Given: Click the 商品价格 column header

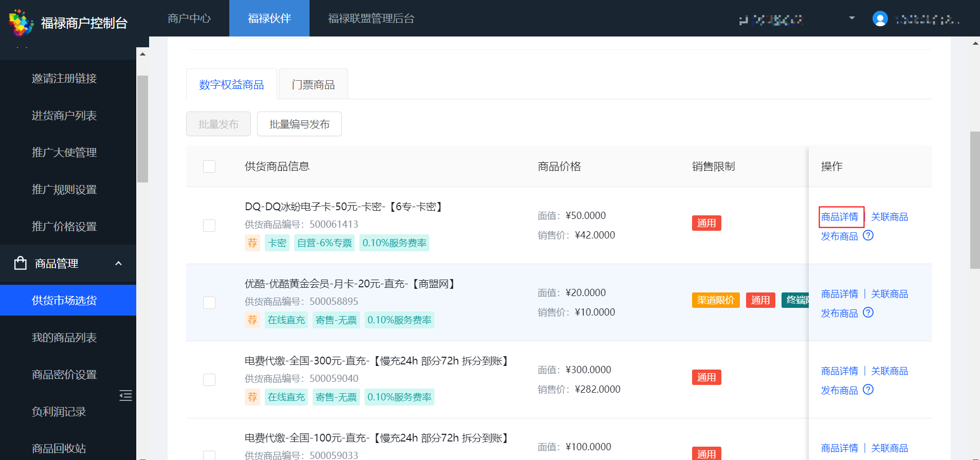Looking at the screenshot, I should point(559,166).
